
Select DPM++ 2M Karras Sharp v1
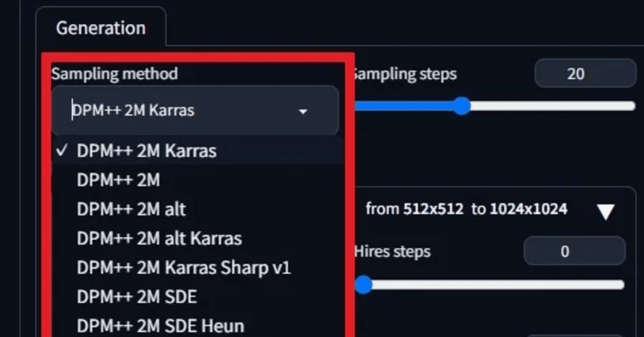coord(183,267)
